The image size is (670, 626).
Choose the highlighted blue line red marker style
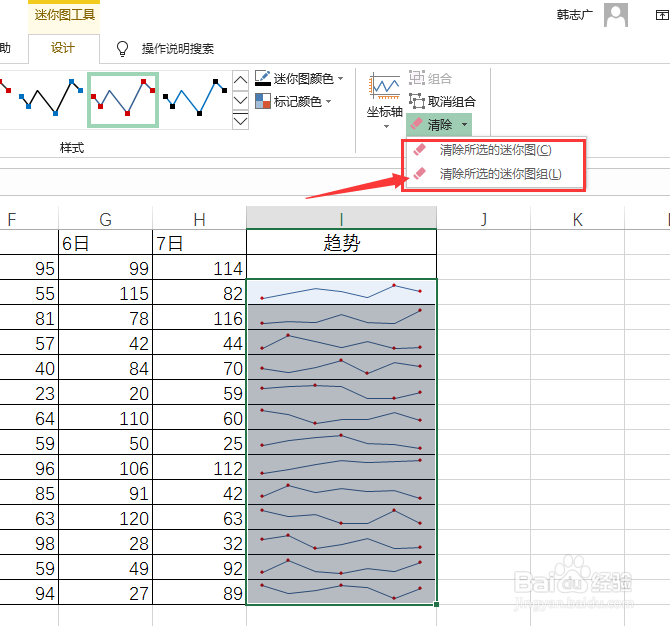(x=123, y=100)
